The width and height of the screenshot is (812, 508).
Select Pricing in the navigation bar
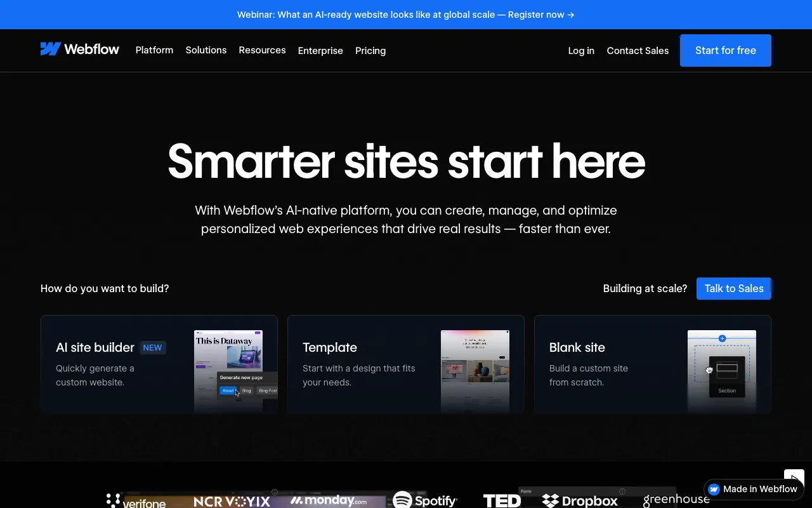(x=370, y=50)
